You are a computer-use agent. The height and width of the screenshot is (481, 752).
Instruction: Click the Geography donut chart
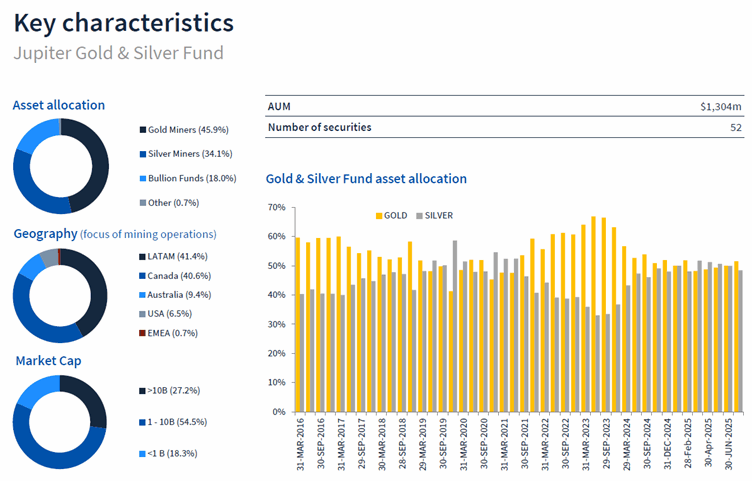[59, 293]
